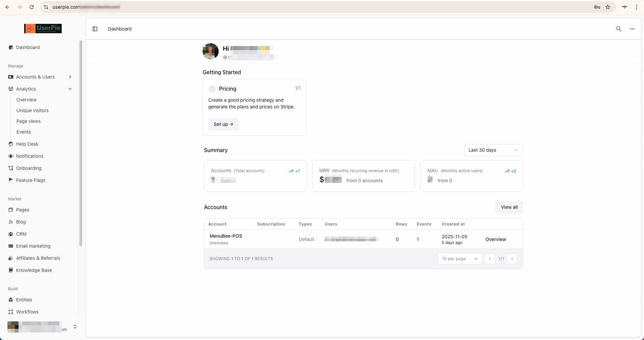Select the Feature Flags flag icon

(x=10, y=180)
